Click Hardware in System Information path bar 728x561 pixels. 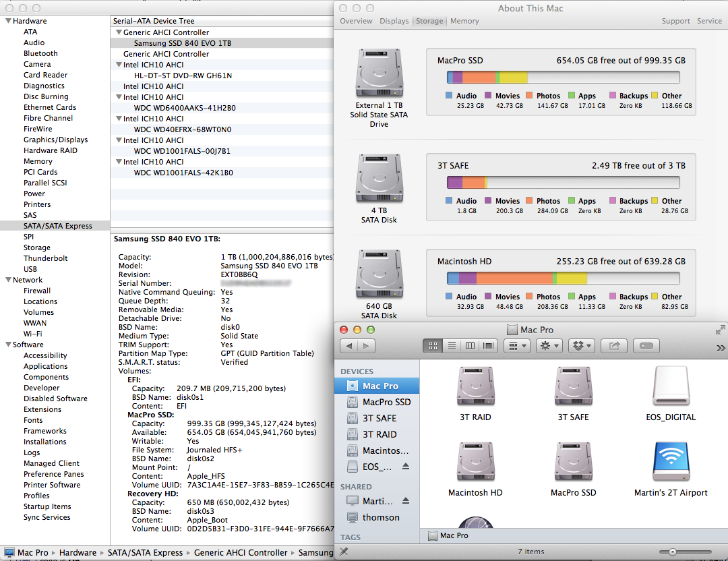coord(78,553)
